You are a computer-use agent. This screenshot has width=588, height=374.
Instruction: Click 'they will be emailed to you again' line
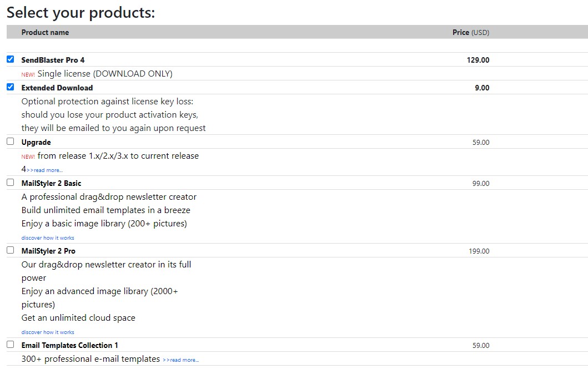113,128
